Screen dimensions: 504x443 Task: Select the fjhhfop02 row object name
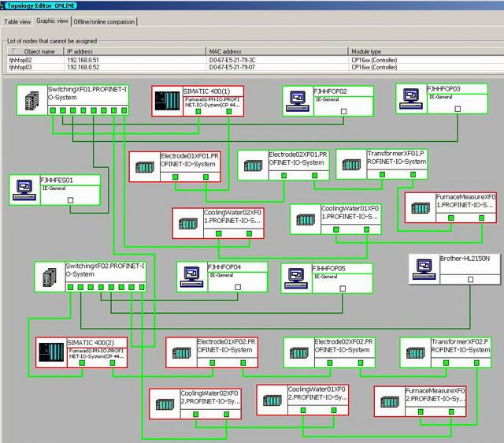(x=20, y=60)
